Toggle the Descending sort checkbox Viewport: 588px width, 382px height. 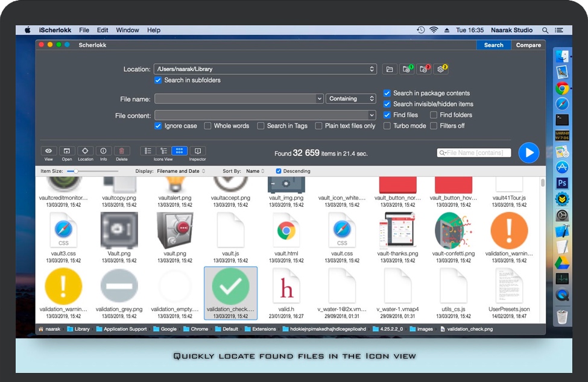pyautogui.click(x=279, y=171)
